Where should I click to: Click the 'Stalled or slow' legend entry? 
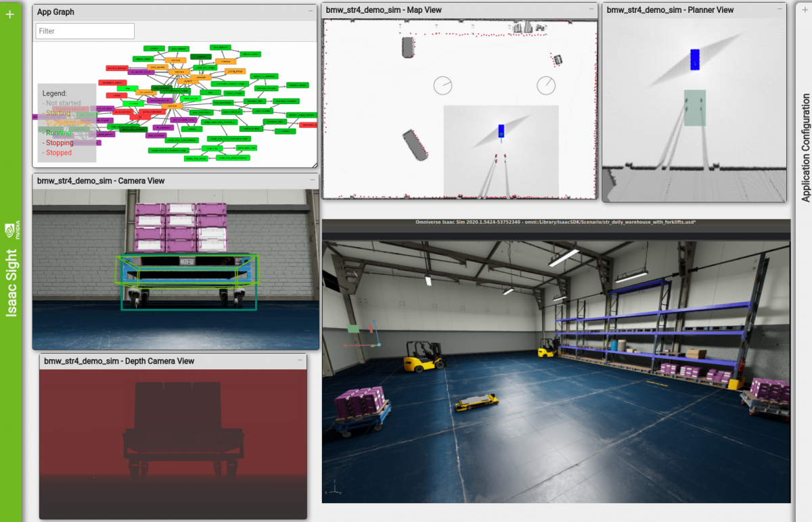point(67,123)
